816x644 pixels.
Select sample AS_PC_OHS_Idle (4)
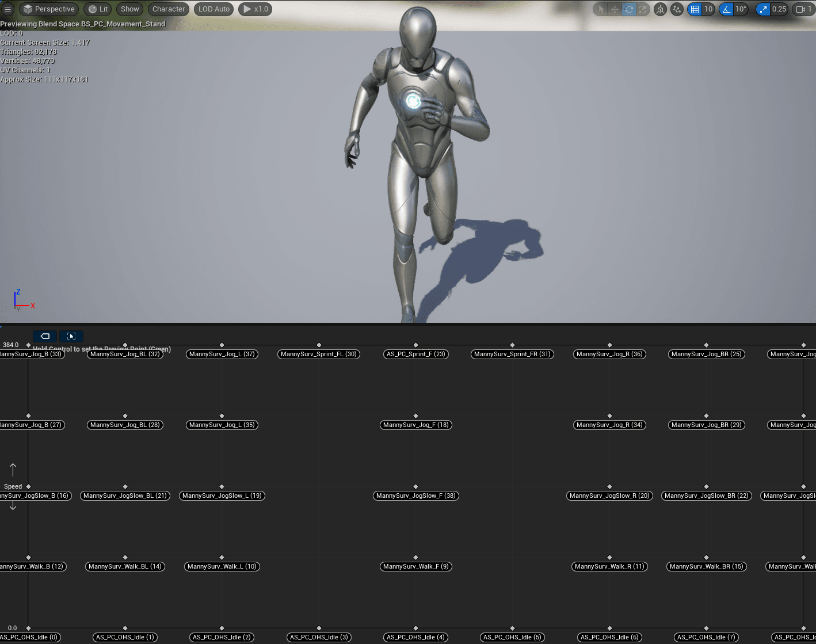tap(415, 637)
